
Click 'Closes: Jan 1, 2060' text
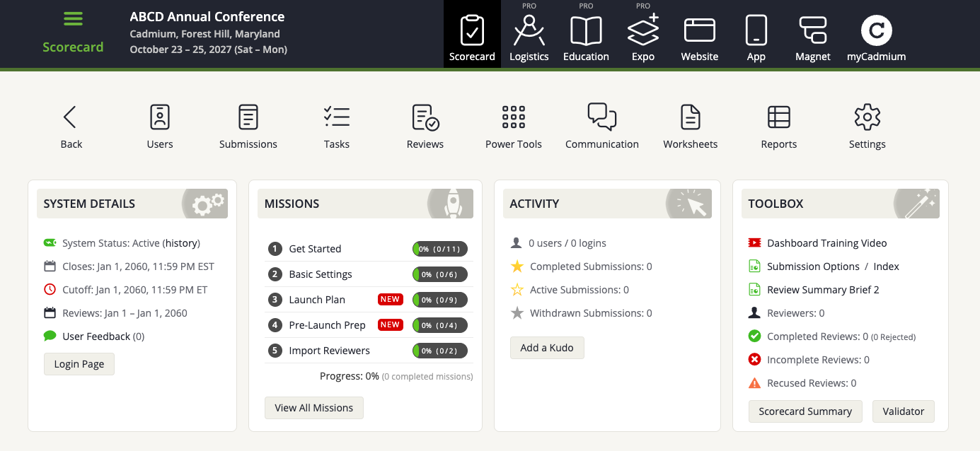click(x=138, y=266)
